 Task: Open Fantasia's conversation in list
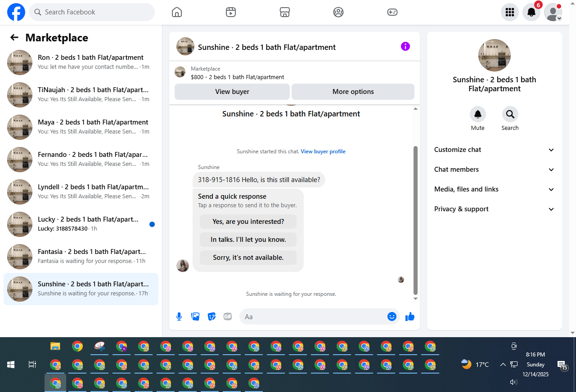tap(81, 257)
